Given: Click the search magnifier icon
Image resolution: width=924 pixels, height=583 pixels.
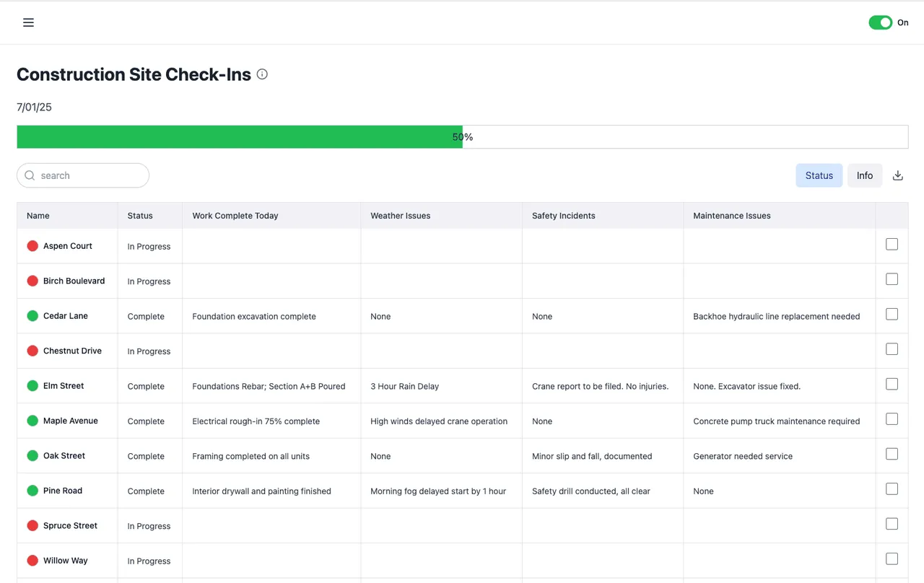Looking at the screenshot, I should [30, 175].
